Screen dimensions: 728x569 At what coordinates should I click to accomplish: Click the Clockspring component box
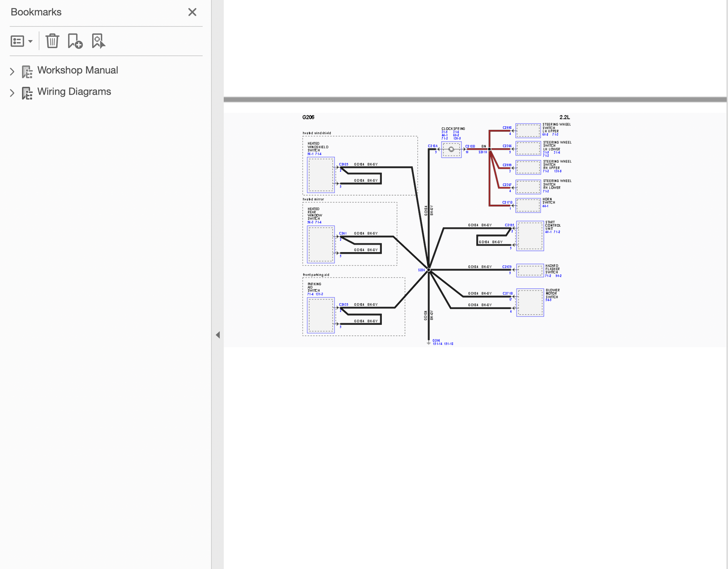pos(451,149)
